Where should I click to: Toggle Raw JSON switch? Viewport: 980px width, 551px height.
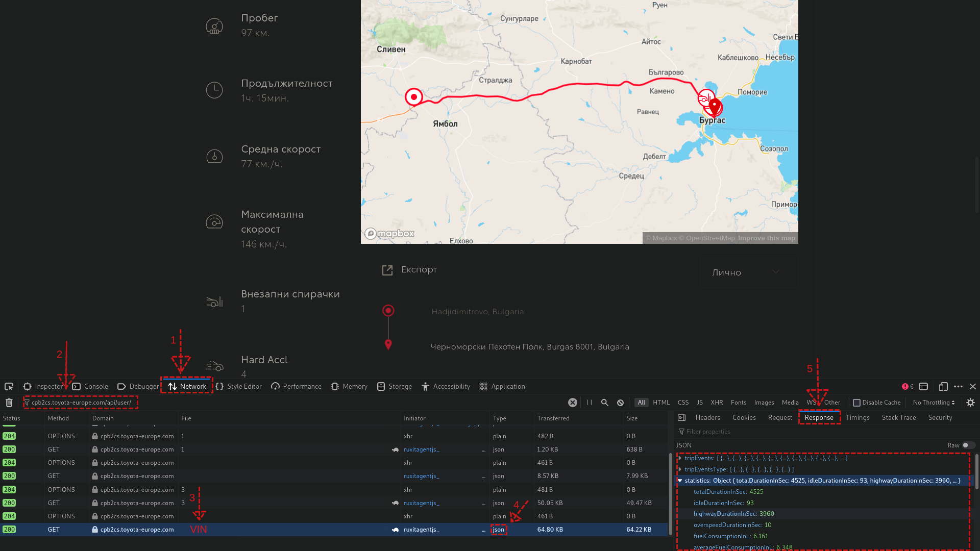coord(968,445)
